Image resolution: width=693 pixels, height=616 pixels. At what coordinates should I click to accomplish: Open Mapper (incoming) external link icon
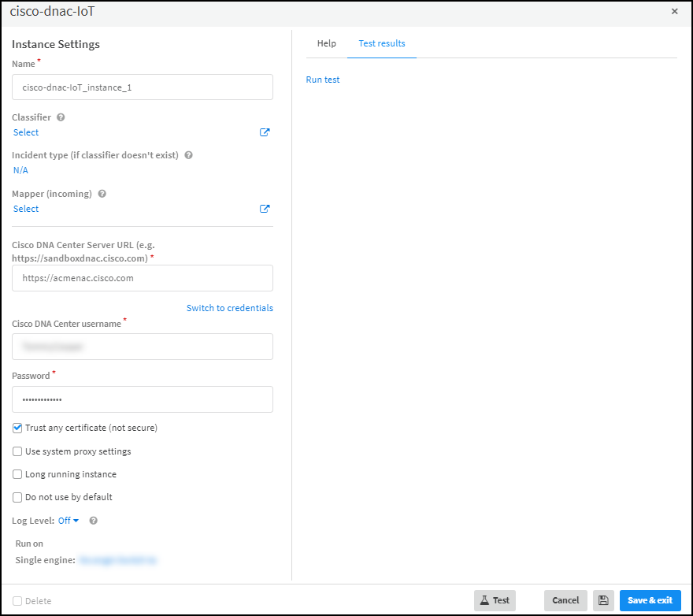tap(265, 209)
